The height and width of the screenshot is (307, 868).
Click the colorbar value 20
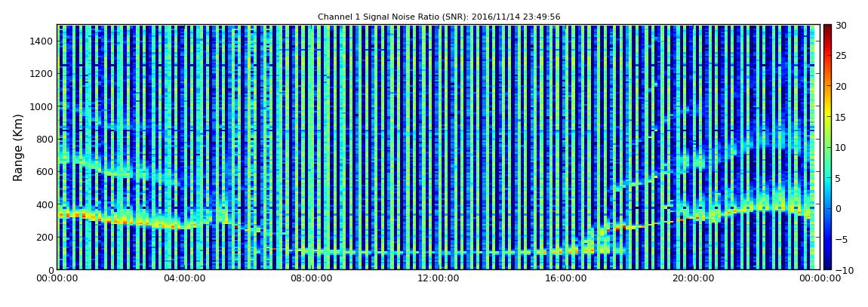point(842,86)
